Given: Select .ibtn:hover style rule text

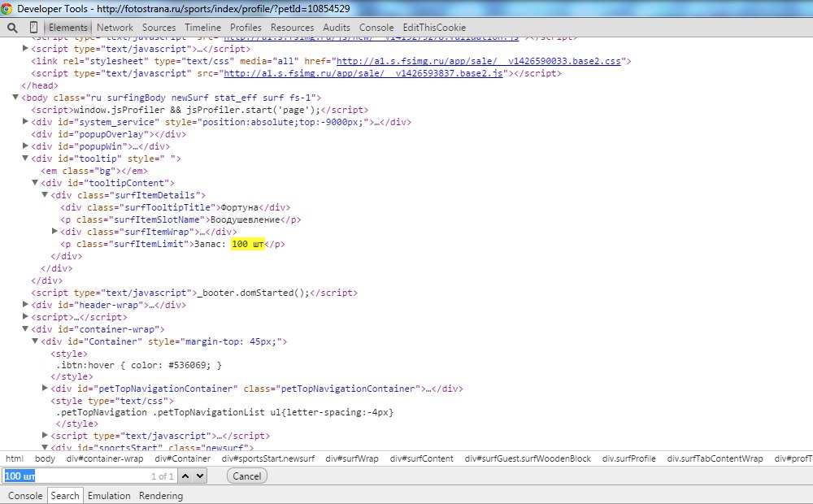Looking at the screenshot, I should tap(139, 366).
